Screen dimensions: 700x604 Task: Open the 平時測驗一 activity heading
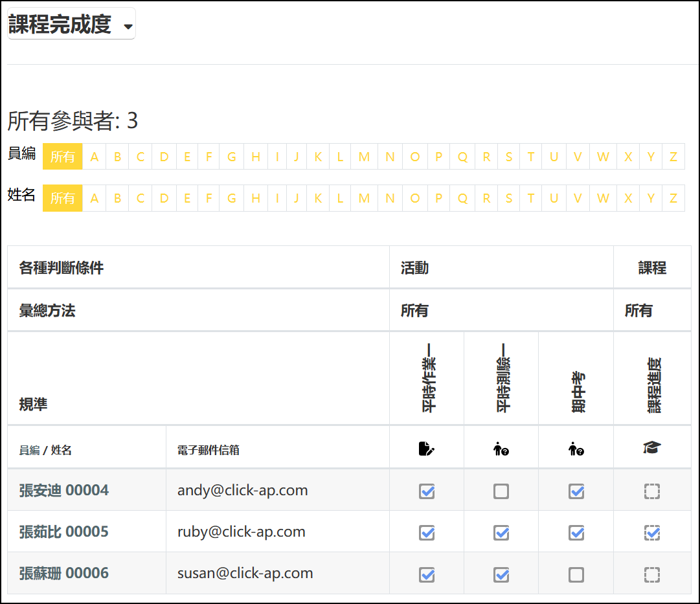coord(503,377)
